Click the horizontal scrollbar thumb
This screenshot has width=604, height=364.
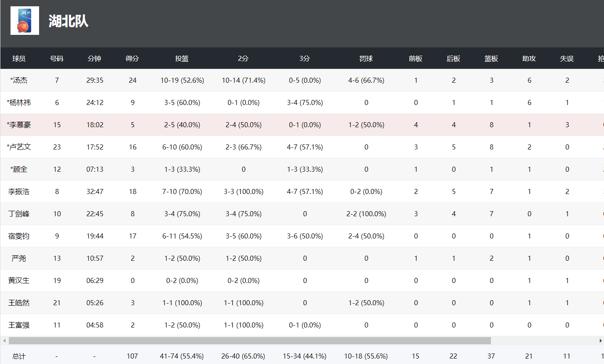[x=250, y=340]
